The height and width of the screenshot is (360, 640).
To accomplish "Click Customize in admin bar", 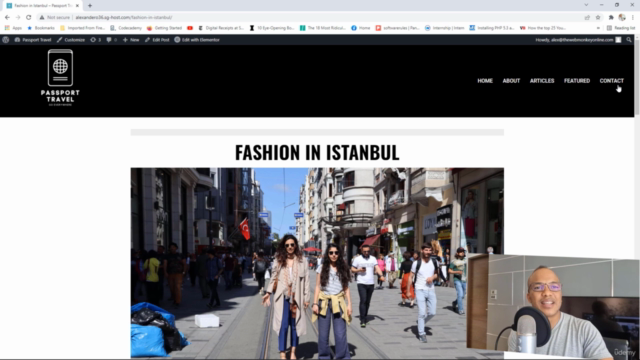I will [x=71, y=40].
